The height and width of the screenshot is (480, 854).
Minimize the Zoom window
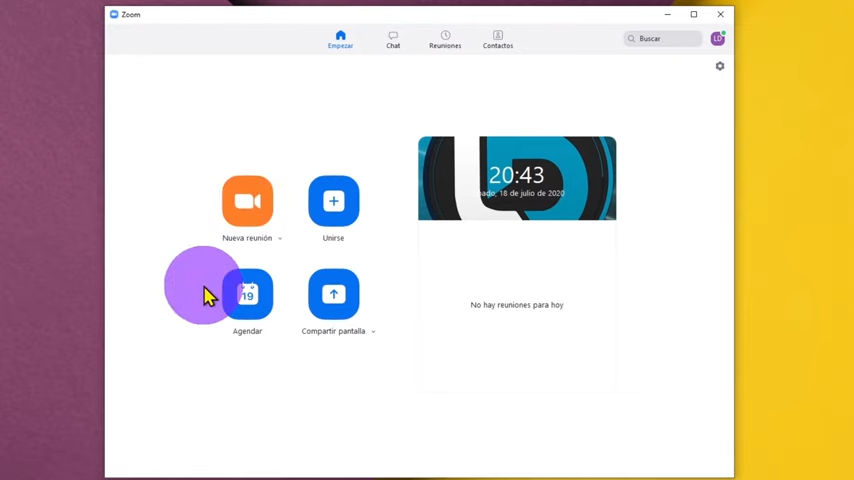coord(668,15)
